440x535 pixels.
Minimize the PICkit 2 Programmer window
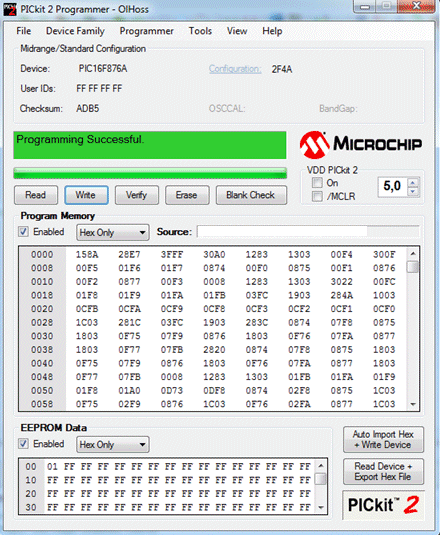(365, 6)
